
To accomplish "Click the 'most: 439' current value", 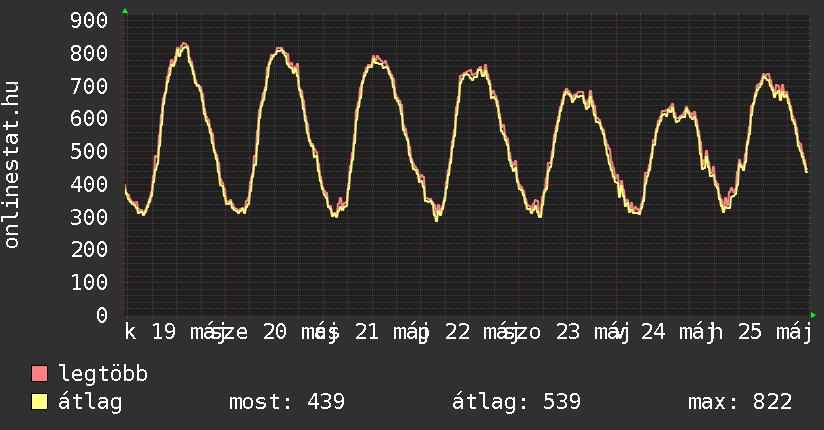I will point(287,402).
